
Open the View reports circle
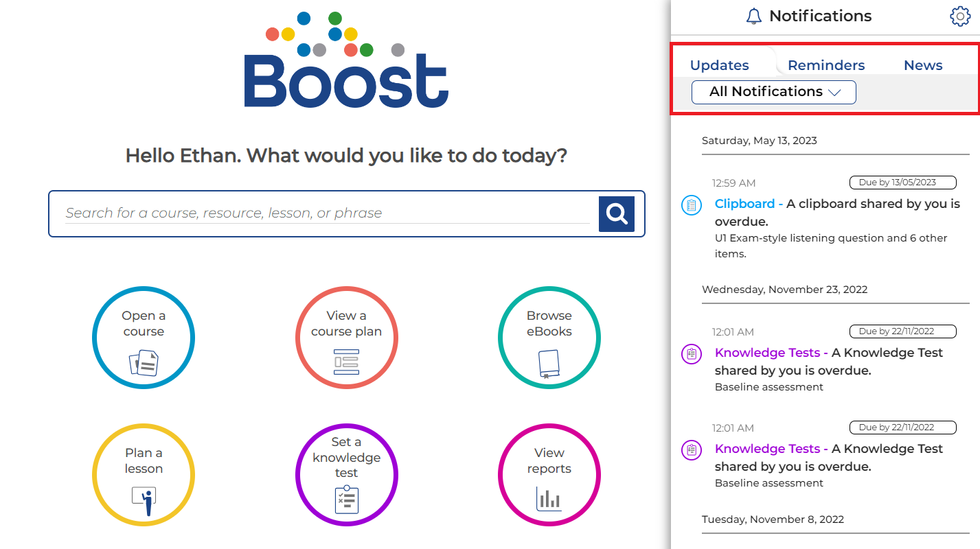pyautogui.click(x=549, y=475)
